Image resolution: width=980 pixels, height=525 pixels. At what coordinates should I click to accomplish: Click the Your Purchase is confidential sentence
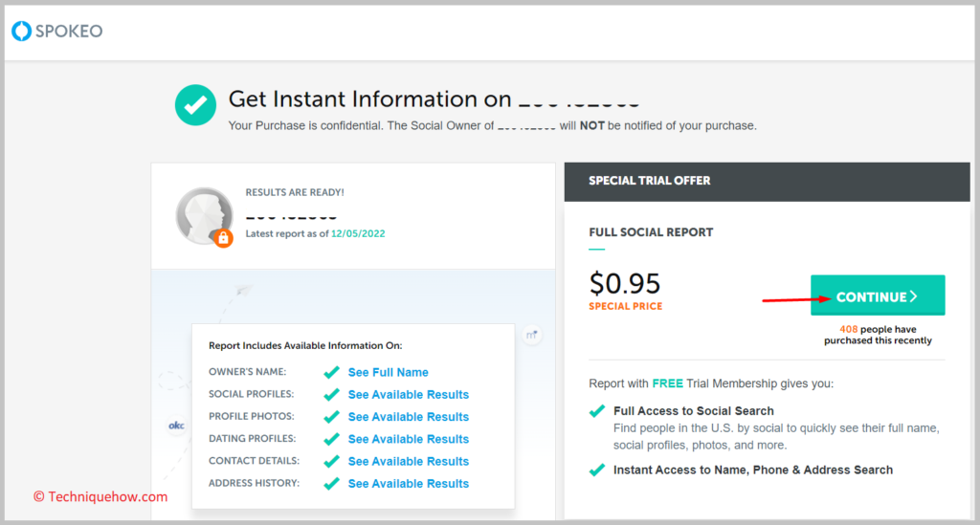[x=493, y=126]
